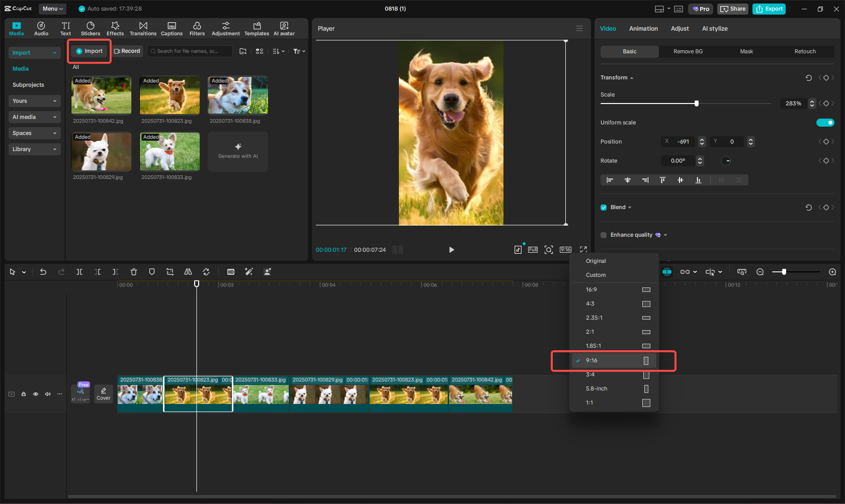This screenshot has width=845, height=504.
Task: Open the Blend mode dropdown
Action: click(630, 207)
